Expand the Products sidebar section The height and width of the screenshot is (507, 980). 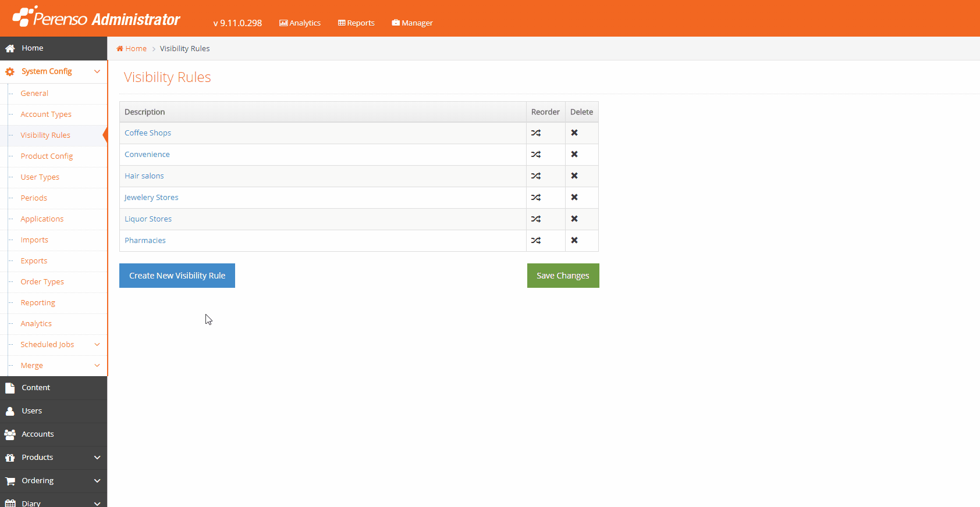coord(97,458)
